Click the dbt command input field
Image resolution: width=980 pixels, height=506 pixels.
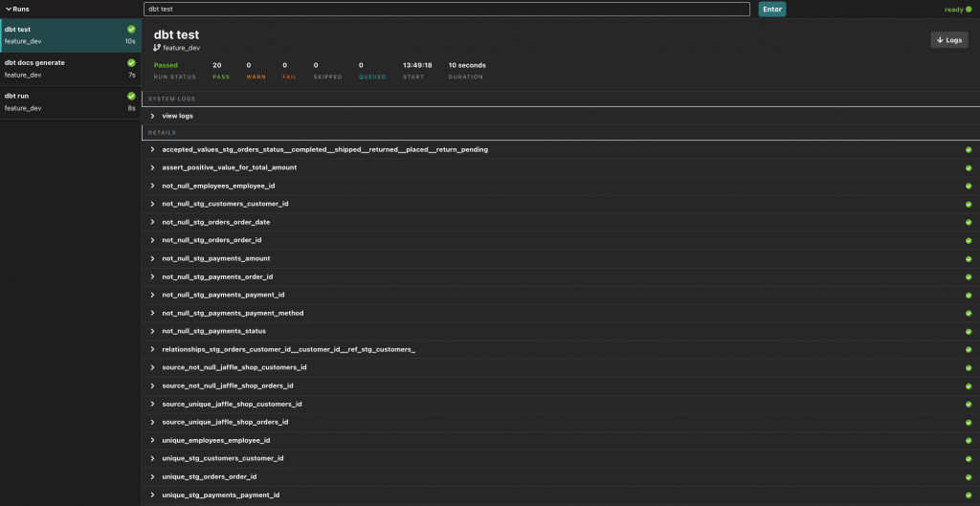pyautogui.click(x=446, y=9)
